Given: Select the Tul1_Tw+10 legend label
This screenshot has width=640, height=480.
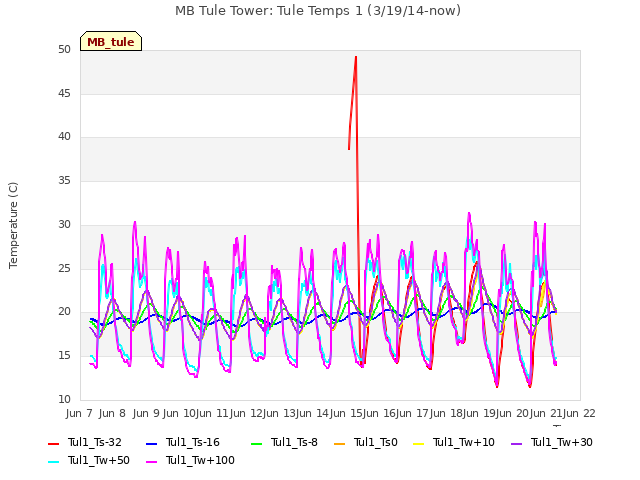Looking at the screenshot, I should [464, 442].
